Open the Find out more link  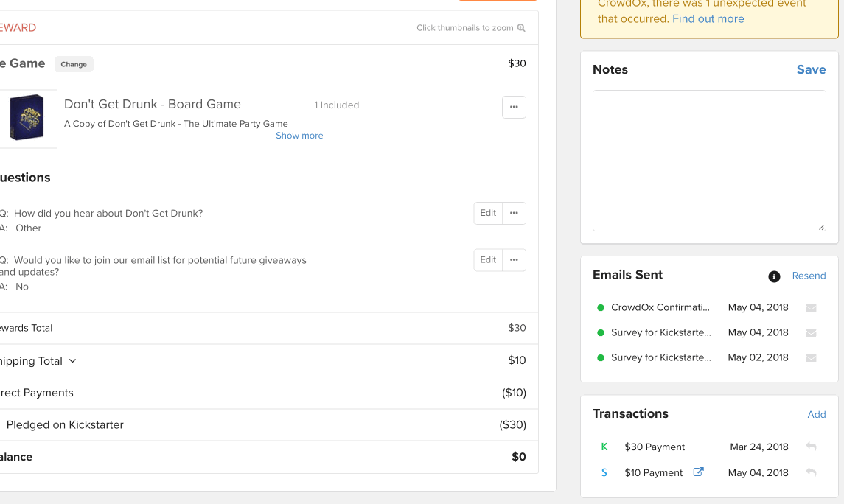point(708,19)
